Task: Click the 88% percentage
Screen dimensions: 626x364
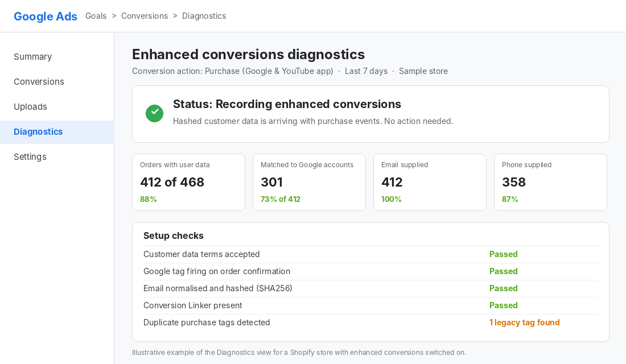Action: (x=149, y=199)
